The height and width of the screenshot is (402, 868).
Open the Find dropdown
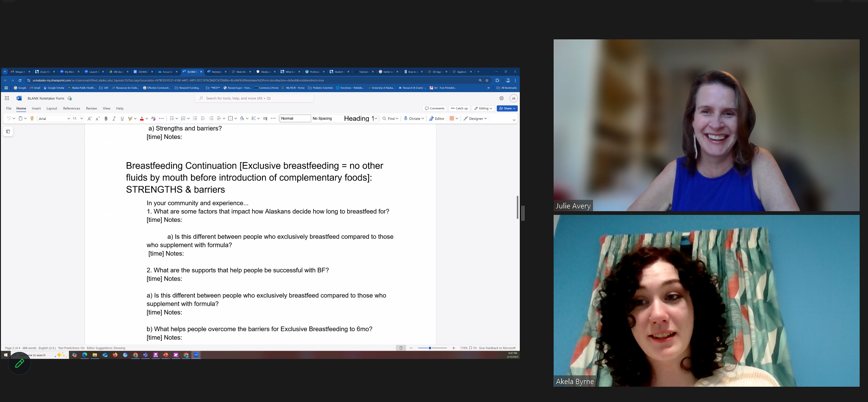coord(390,119)
